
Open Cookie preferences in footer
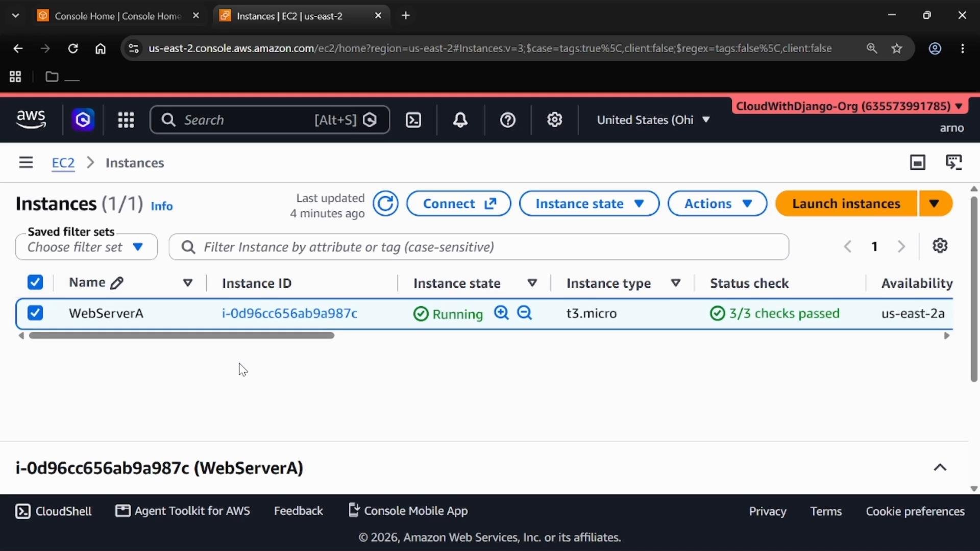(915, 511)
